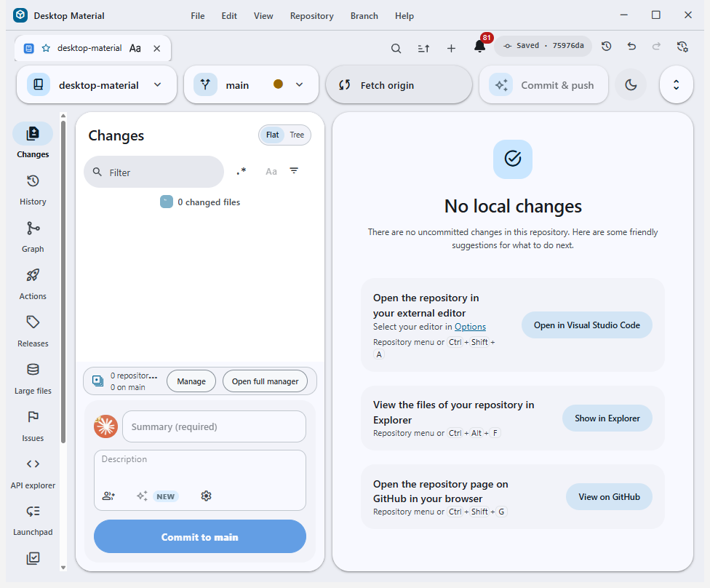Click the brown dot on the main branch button
This screenshot has height=588, width=710.
[x=278, y=84]
